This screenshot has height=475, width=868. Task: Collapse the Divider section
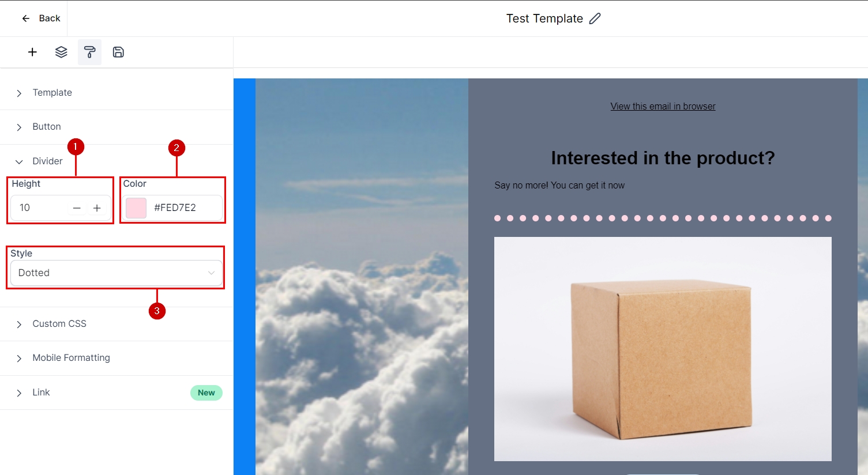[47, 161]
